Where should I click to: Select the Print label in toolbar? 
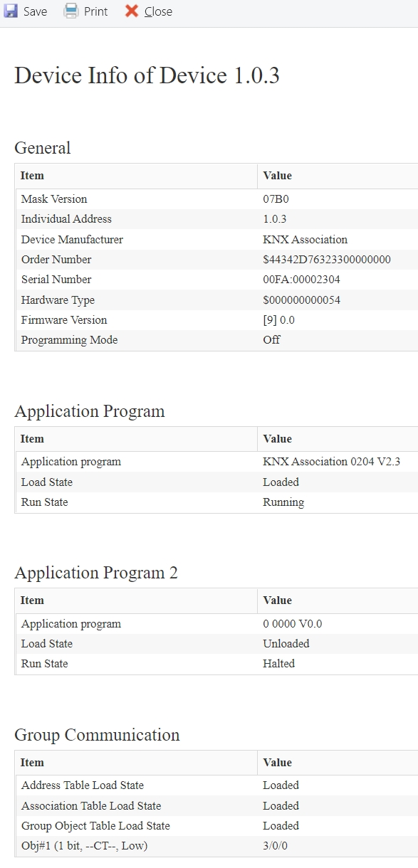pyautogui.click(x=96, y=11)
